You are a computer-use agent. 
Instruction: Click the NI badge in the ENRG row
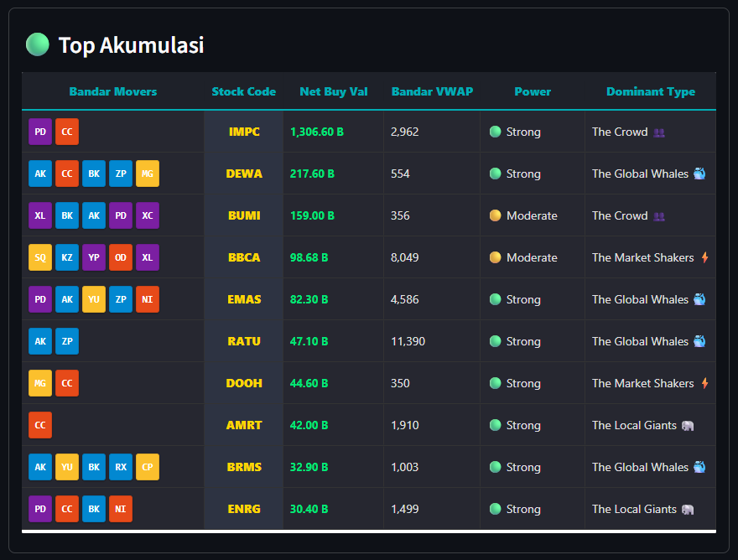coord(121,509)
